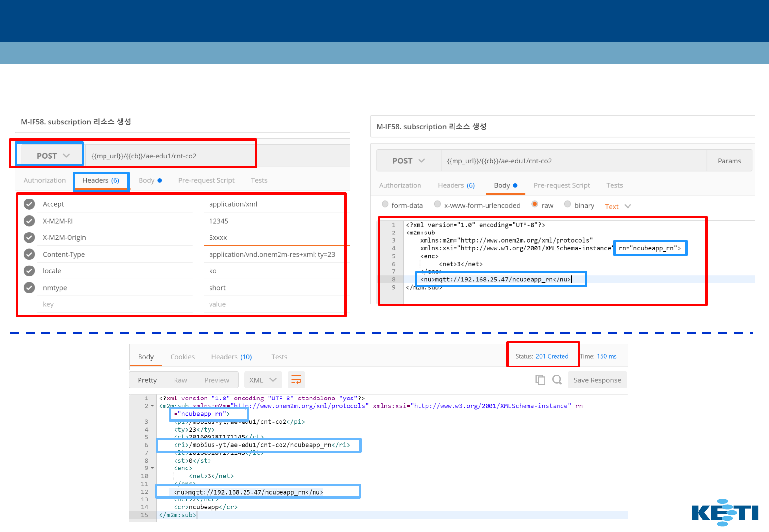This screenshot has width=769, height=532.
Task: Toggle the X-M2M-RI header checkbox
Action: click(30, 221)
